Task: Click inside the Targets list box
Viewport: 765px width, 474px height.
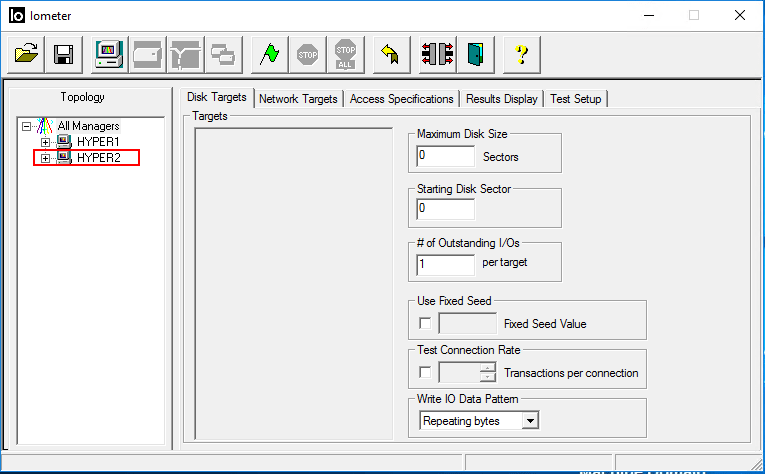Action: 294,284
